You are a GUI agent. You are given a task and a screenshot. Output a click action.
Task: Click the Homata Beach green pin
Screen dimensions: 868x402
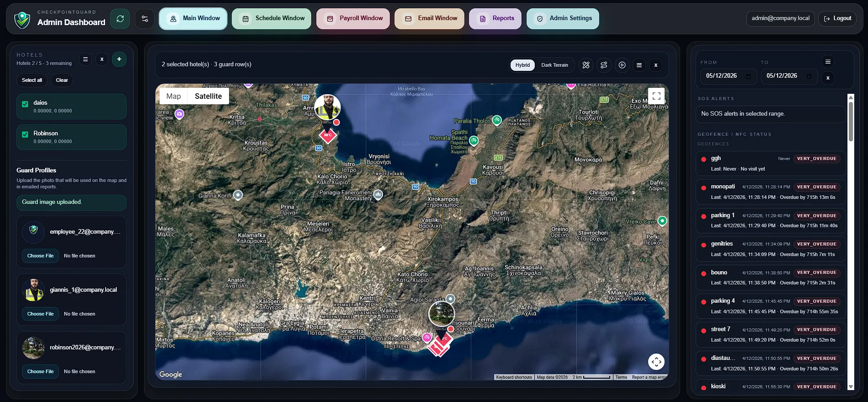click(x=474, y=140)
